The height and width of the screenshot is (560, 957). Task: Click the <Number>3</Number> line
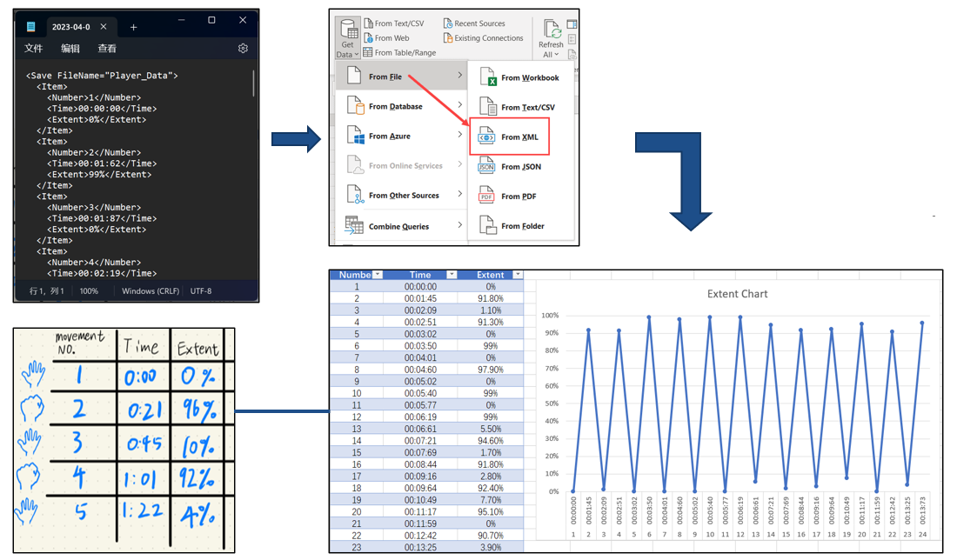point(94,208)
